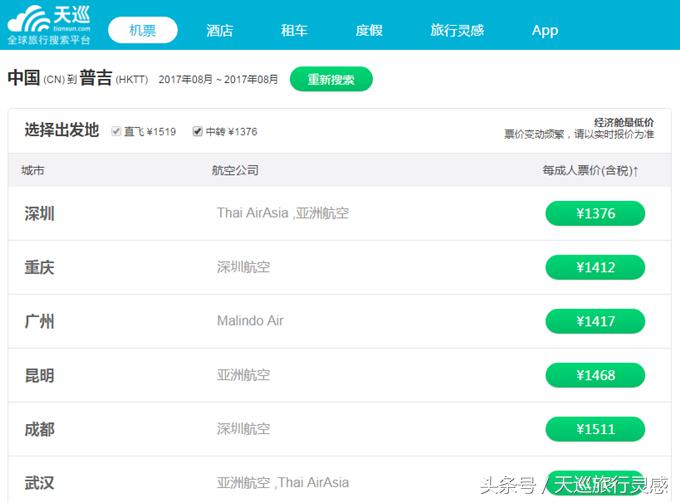Click 亚洲航空 airline in 昆明 row
This screenshot has width=680, height=502.
tap(243, 375)
